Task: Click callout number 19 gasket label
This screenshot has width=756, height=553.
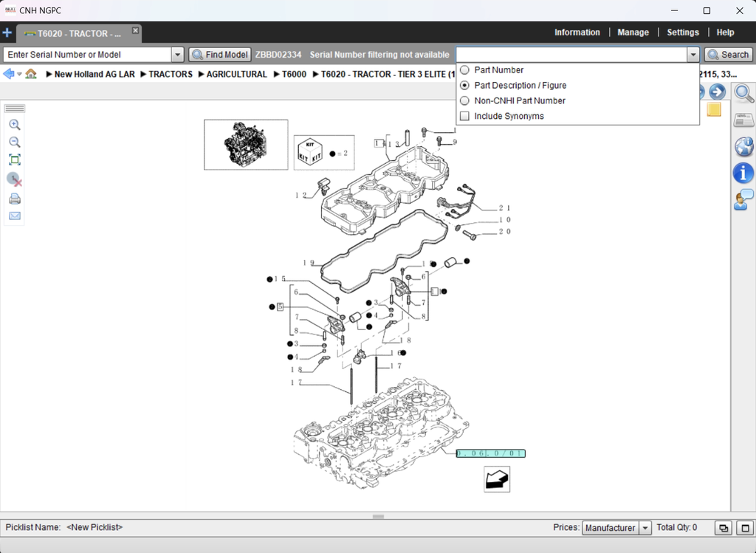Action: [x=309, y=263]
